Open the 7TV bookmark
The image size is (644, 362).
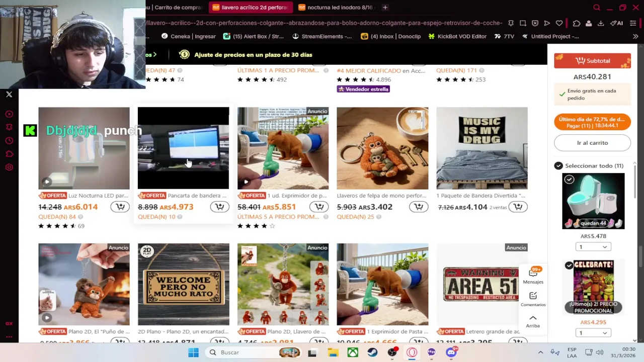505,36
